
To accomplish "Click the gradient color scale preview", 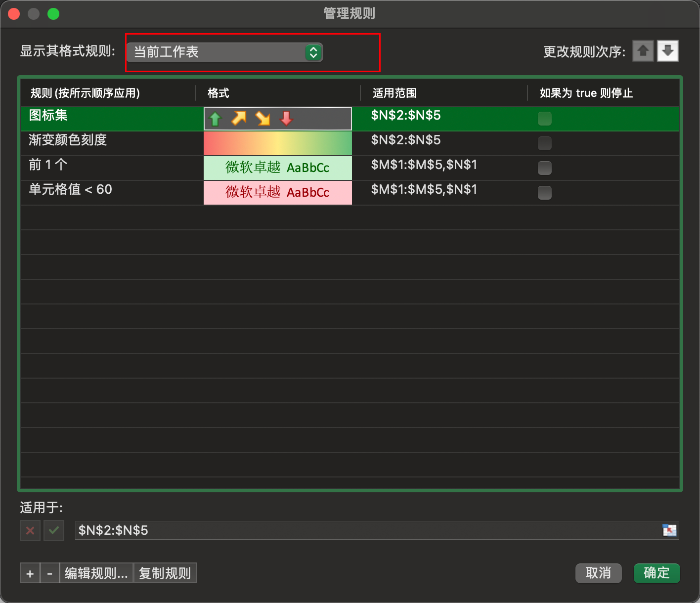I will click(277, 143).
